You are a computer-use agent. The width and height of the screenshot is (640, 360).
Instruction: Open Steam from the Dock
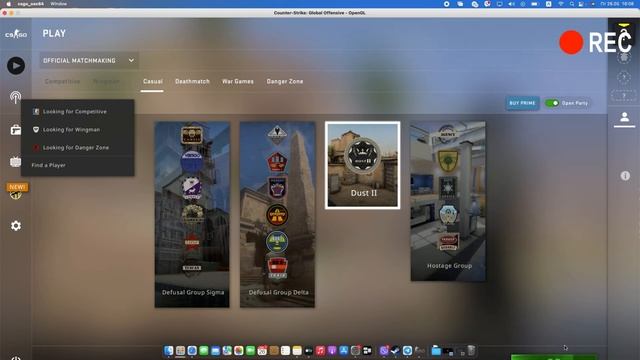pyautogui.click(x=395, y=351)
